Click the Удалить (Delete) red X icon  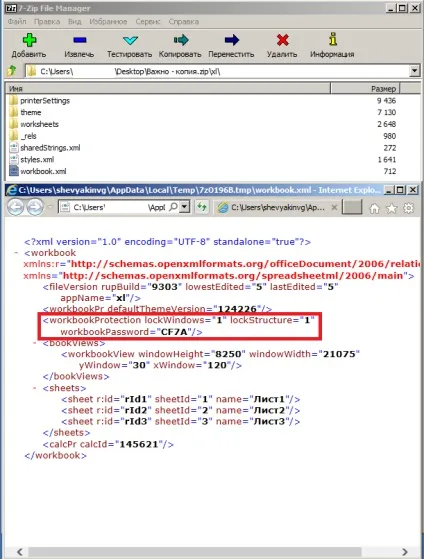click(x=282, y=40)
